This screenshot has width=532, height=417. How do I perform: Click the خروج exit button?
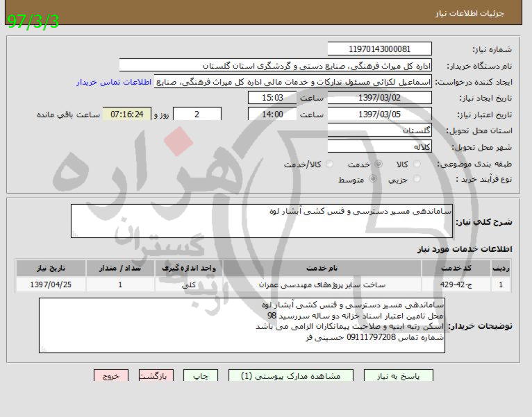(x=111, y=376)
